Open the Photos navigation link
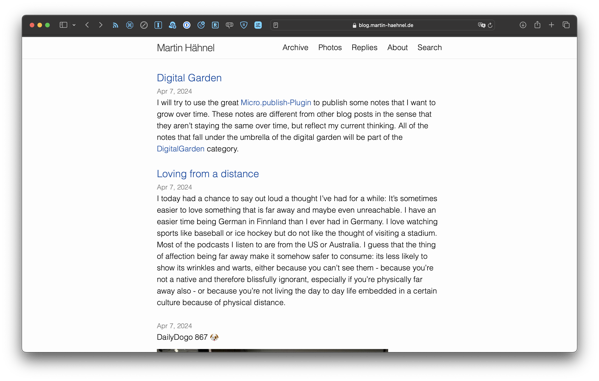 tap(330, 47)
